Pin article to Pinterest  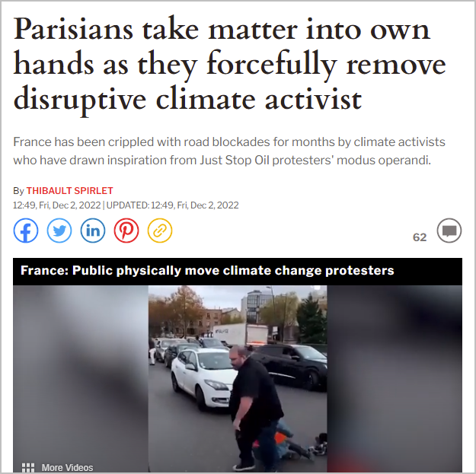coord(126,231)
